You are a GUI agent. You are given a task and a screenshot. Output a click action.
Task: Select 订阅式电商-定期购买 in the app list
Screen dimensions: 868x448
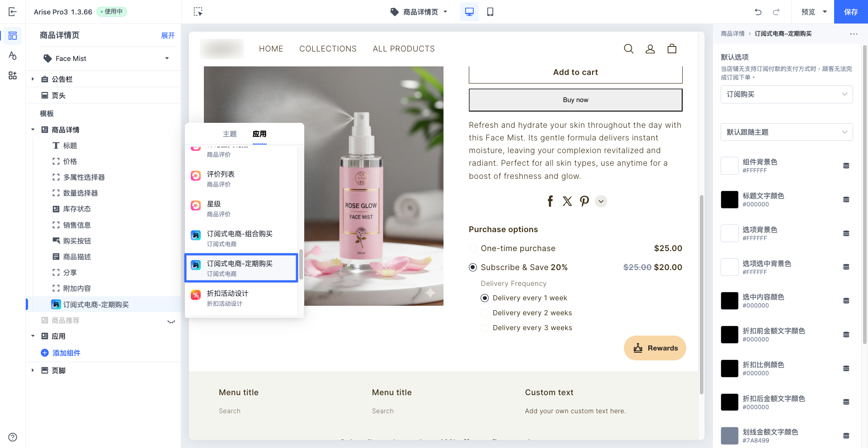pos(241,268)
